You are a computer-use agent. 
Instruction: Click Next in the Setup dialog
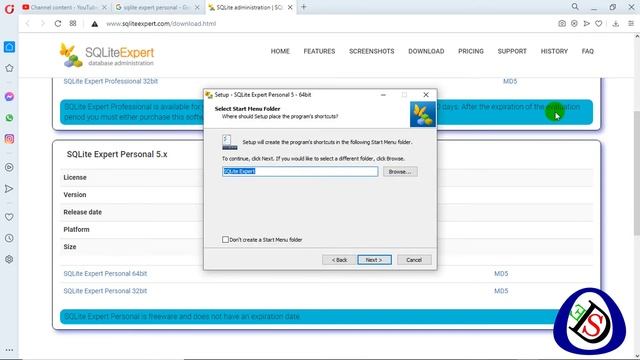374,260
